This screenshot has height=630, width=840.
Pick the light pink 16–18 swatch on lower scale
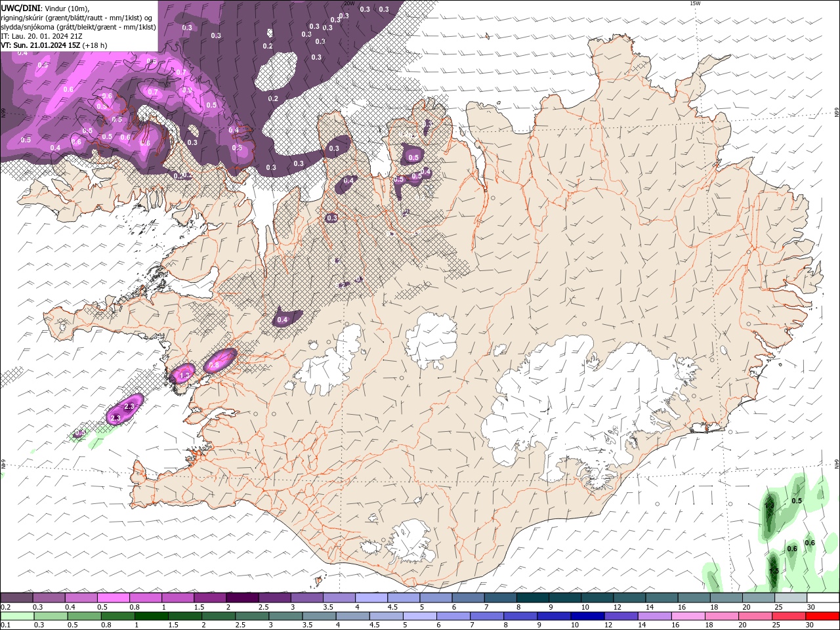pos(688,616)
